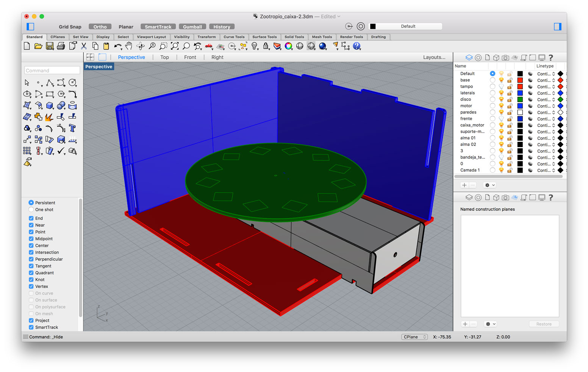Viewport: 588px width, 372px height.
Task: Open the color wheel icon in toolbar
Action: point(288,46)
